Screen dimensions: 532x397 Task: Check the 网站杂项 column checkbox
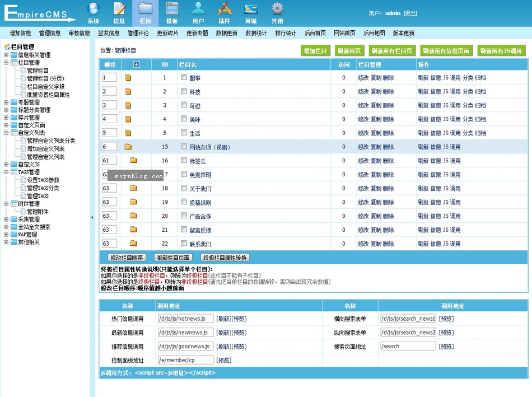point(184,146)
